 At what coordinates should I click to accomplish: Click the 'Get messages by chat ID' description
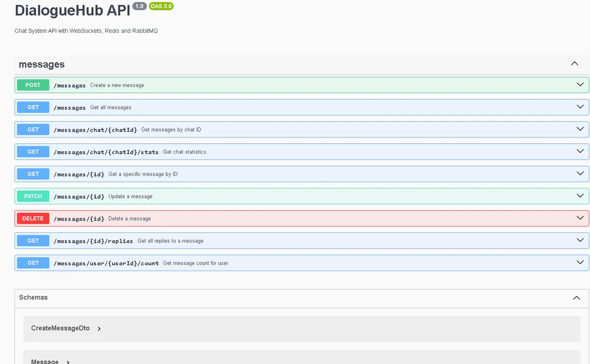pos(171,130)
